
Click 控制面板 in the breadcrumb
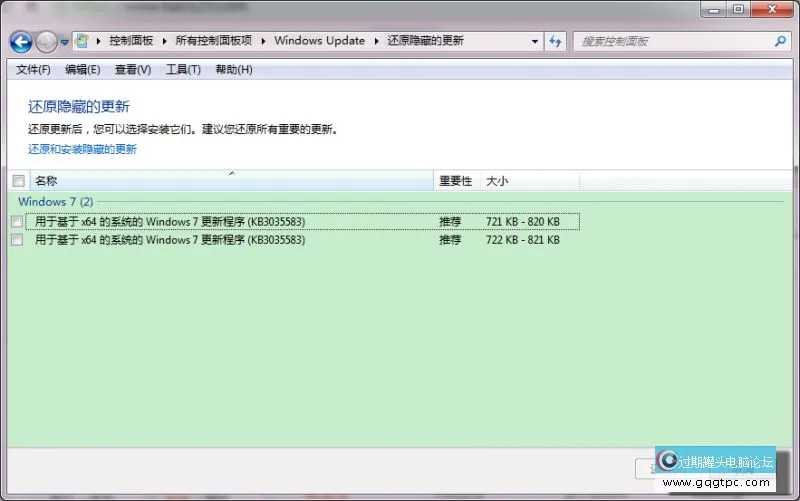tap(131, 41)
